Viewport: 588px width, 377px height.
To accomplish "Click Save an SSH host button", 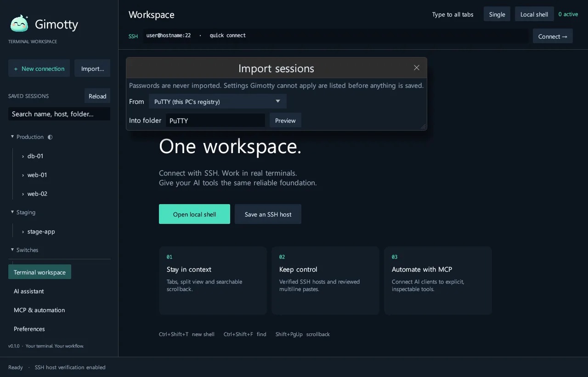I will click(x=268, y=214).
